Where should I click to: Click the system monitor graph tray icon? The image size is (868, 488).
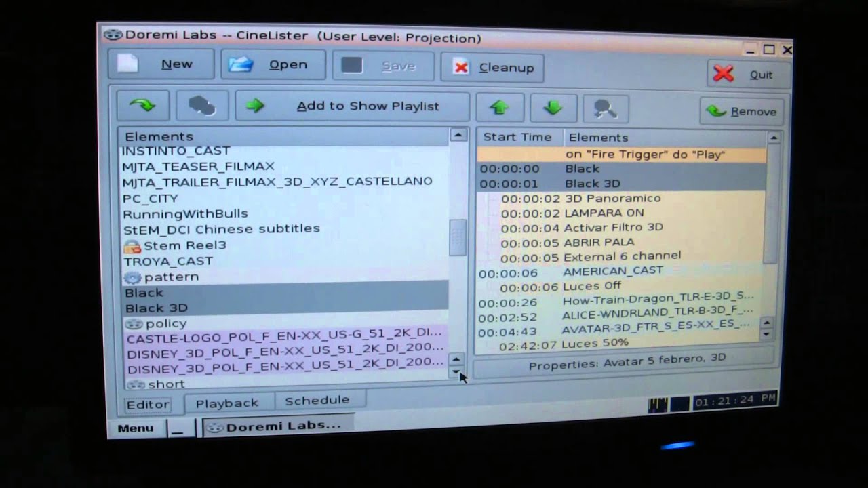(658, 405)
